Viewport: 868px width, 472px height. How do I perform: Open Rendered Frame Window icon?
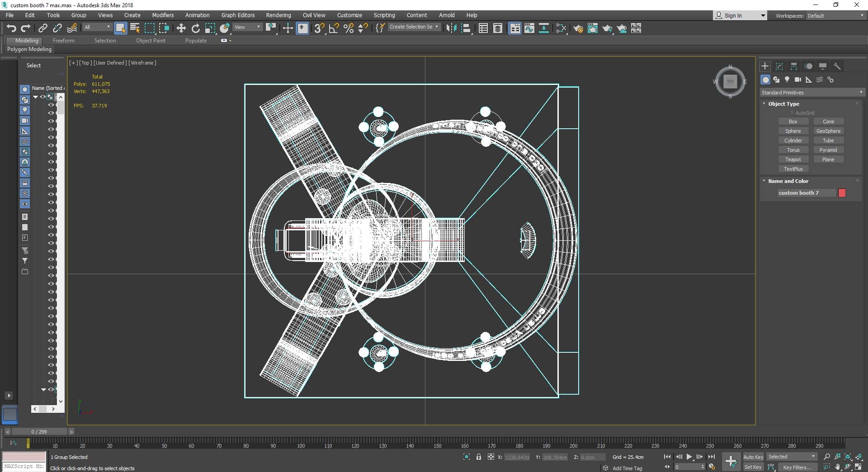(592, 28)
